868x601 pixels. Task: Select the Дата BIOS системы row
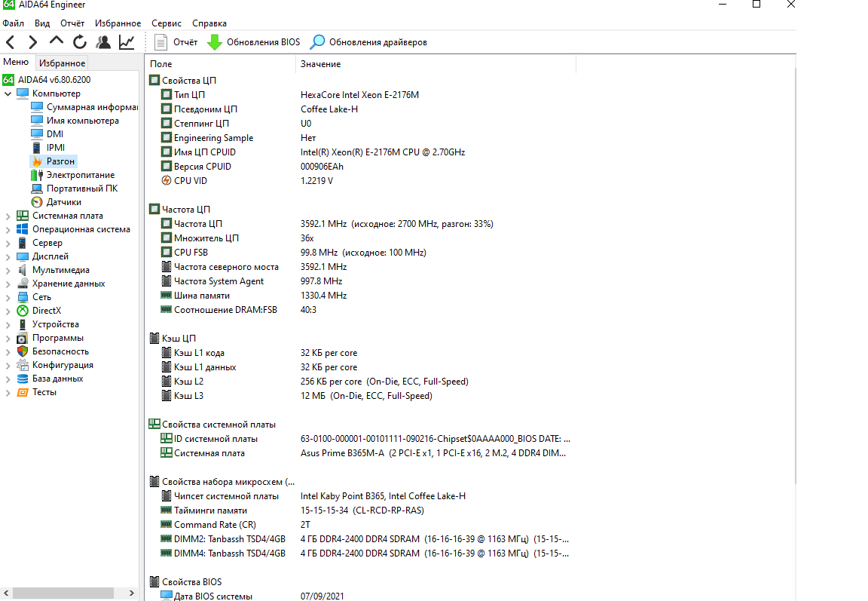click(360, 596)
